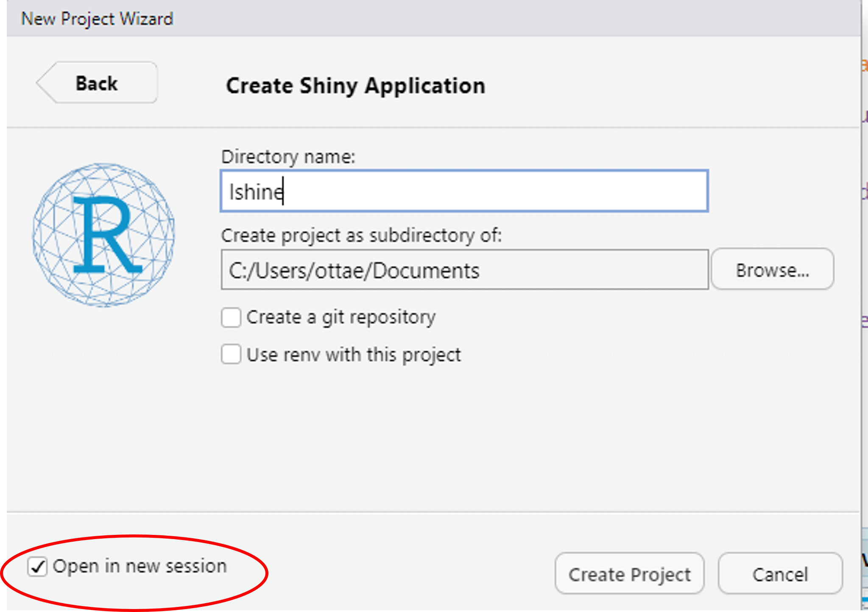Click the "Open in new session" label text
The height and width of the screenshot is (612, 868).
click(x=140, y=566)
